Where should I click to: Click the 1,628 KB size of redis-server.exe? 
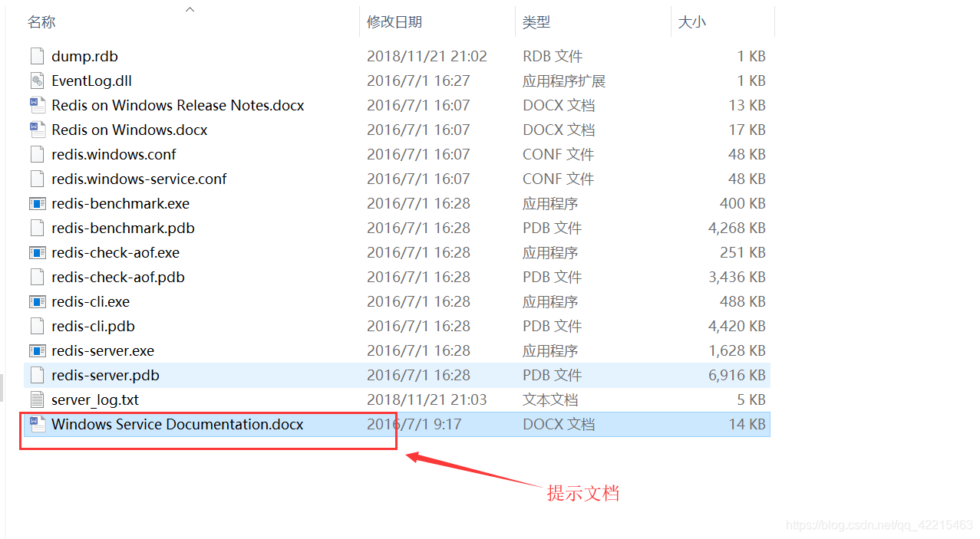pos(737,350)
